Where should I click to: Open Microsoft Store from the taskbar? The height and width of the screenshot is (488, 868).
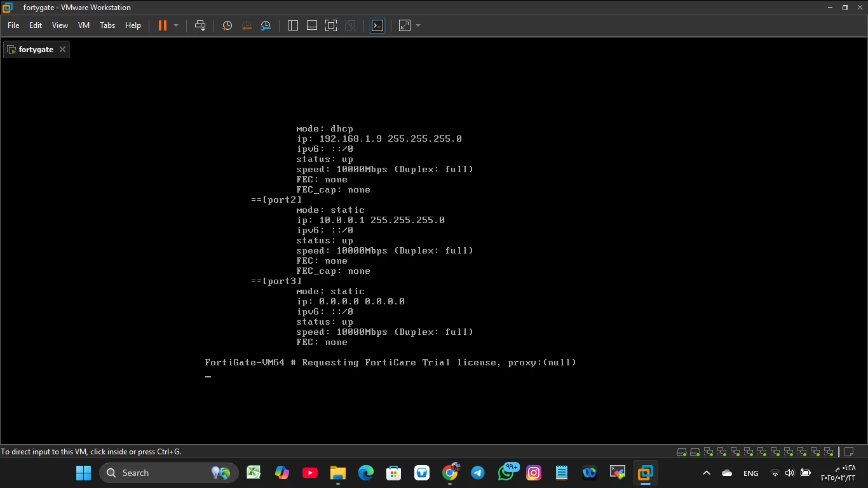coord(394,473)
